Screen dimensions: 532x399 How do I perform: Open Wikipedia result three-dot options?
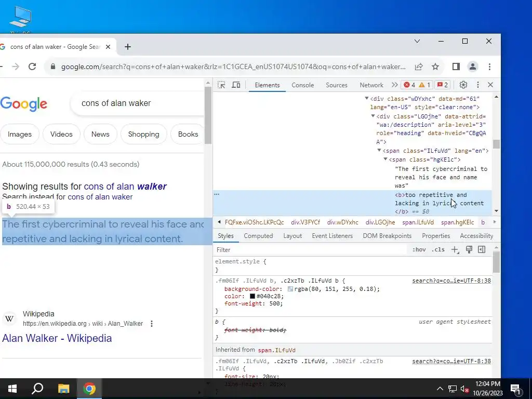pos(152,324)
